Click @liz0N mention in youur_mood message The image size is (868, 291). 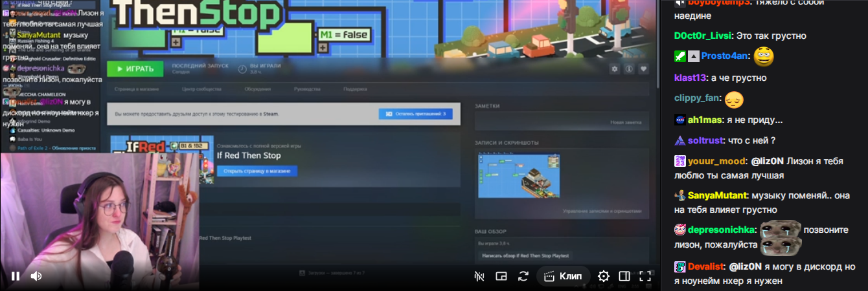click(768, 161)
